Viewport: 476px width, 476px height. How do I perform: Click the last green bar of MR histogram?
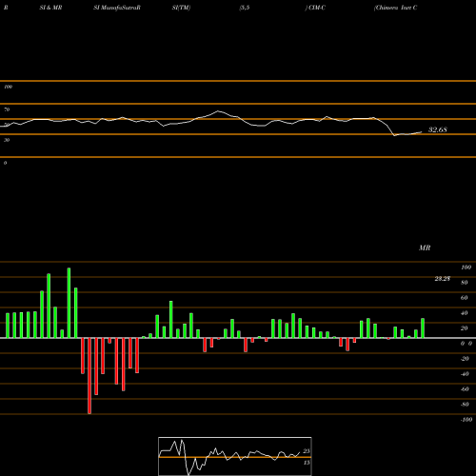click(423, 328)
